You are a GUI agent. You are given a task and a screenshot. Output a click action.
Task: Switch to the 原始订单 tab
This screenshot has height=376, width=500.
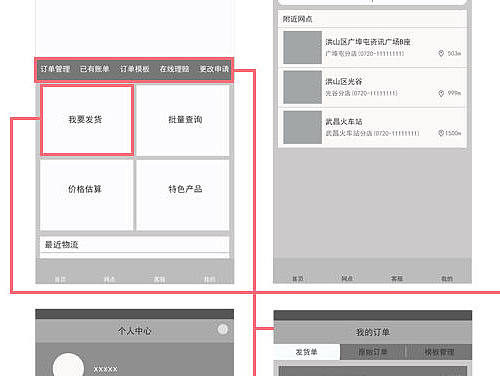tap(373, 352)
